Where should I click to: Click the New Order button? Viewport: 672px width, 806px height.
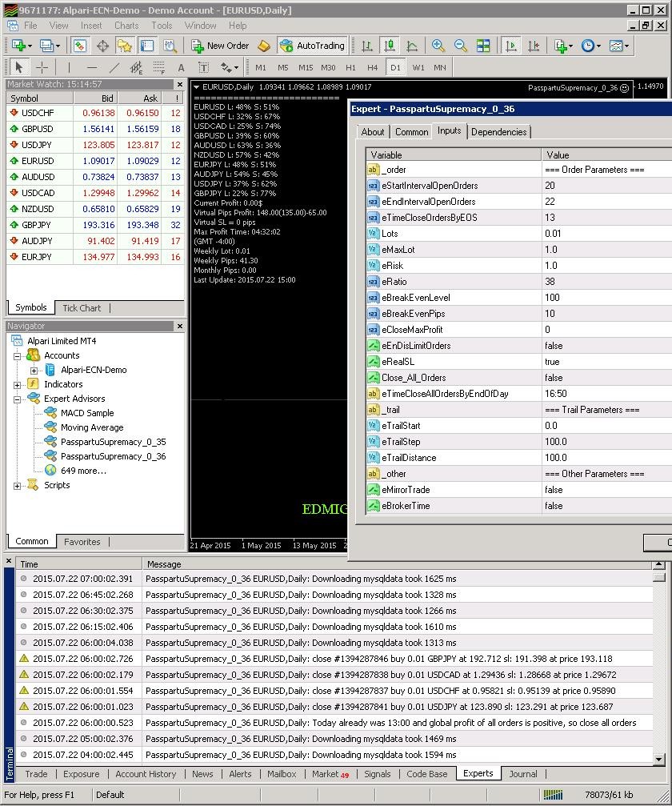220,46
